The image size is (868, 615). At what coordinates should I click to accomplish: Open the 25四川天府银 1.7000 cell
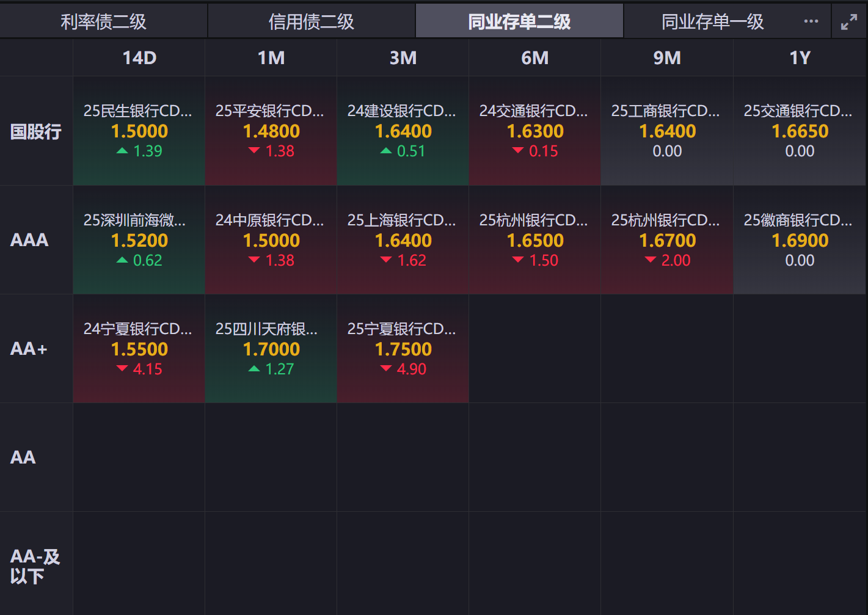point(271,349)
